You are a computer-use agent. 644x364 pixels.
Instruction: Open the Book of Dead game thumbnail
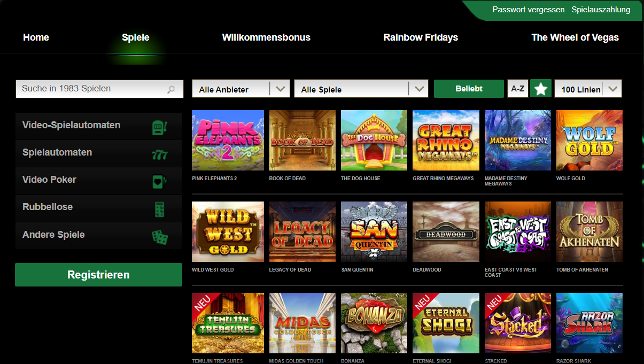pyautogui.click(x=302, y=140)
